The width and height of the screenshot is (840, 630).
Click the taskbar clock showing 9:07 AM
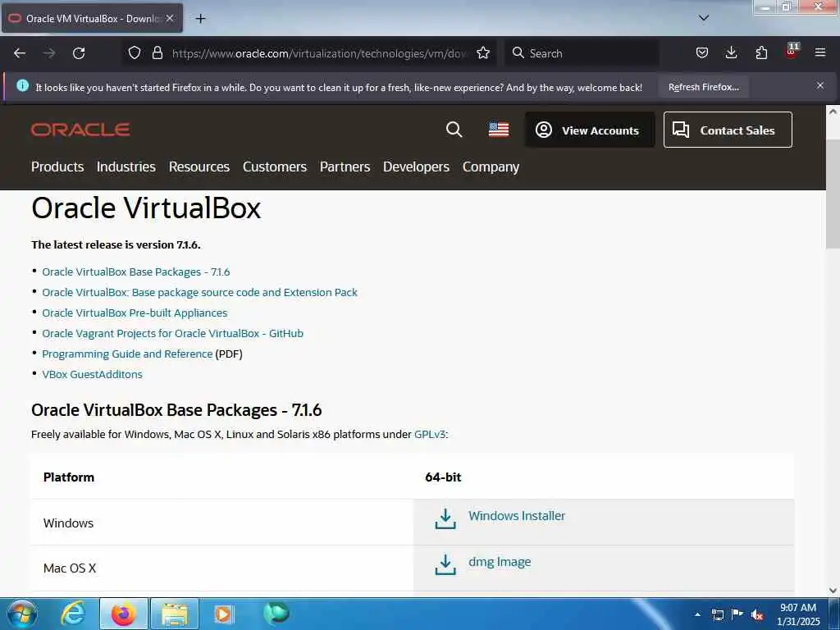797,614
